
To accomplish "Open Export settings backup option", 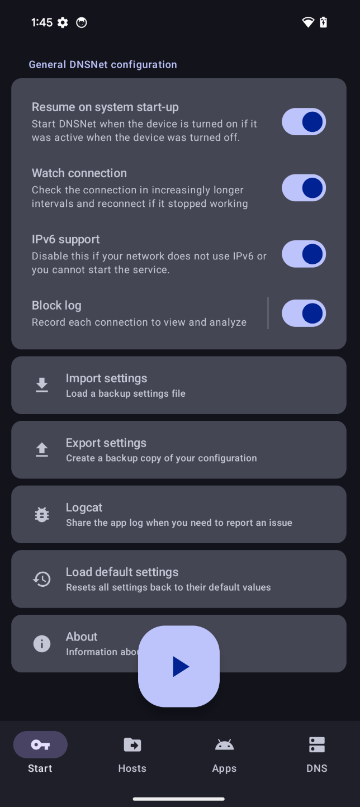I will [x=179, y=450].
